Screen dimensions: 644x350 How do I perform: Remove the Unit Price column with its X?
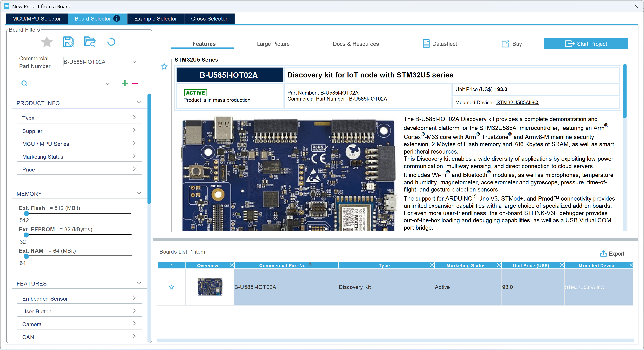tap(562, 265)
